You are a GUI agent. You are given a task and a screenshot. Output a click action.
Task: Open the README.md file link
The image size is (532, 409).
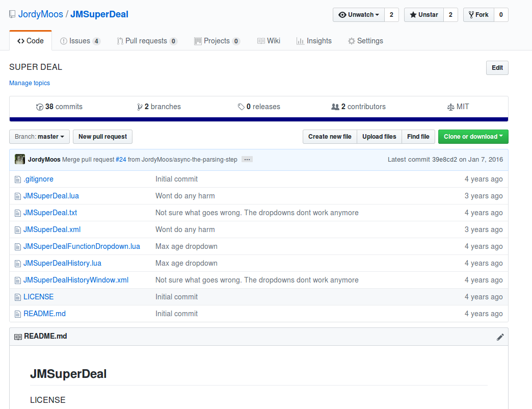pyautogui.click(x=44, y=314)
